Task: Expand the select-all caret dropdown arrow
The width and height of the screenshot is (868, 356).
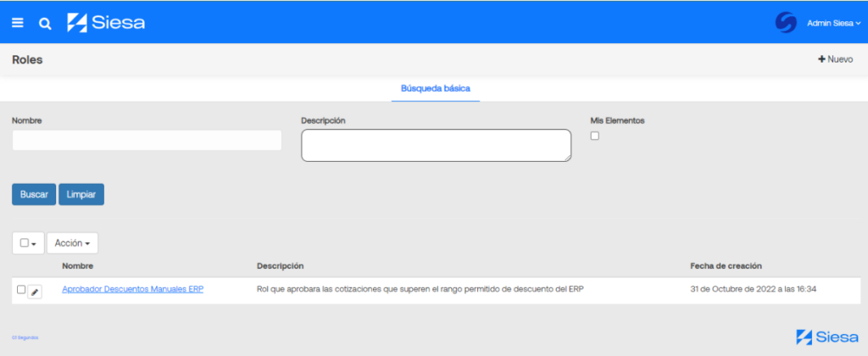Action: point(34,244)
